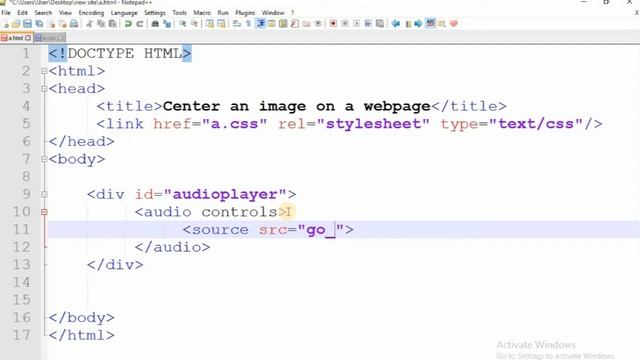The width and height of the screenshot is (640, 360).
Task: Click the highlighted spell-check ABC icon
Action: point(430,23)
